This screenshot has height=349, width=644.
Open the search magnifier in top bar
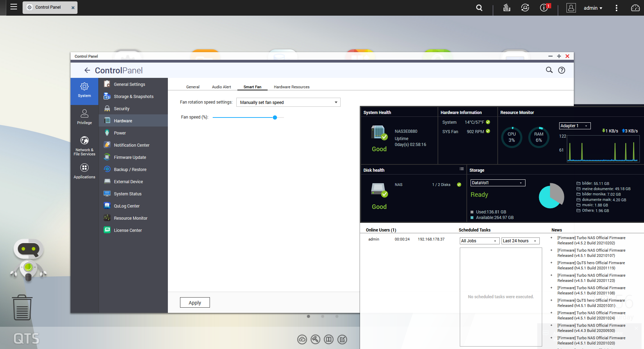479,8
